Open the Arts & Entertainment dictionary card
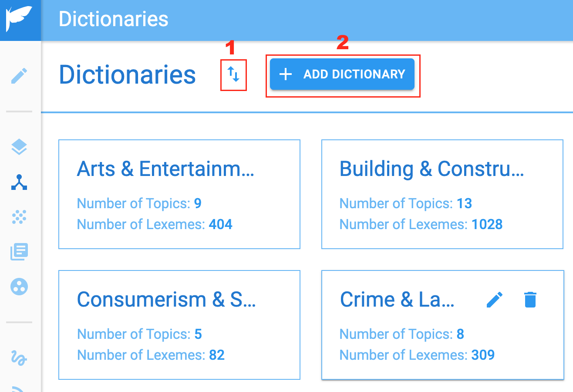Image resolution: width=573 pixels, height=392 pixels. pyautogui.click(x=179, y=194)
